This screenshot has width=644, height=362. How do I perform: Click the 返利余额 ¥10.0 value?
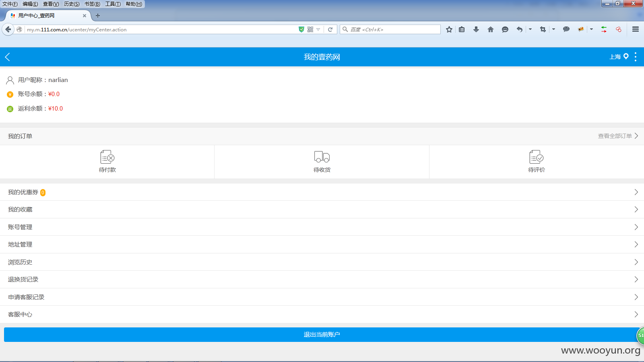tap(56, 109)
